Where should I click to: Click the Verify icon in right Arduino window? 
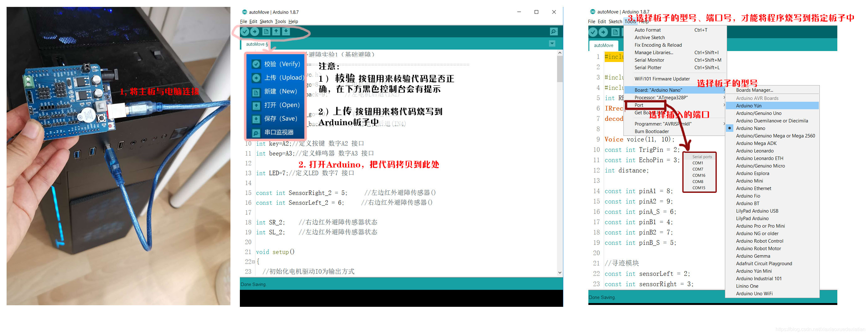pos(593,32)
